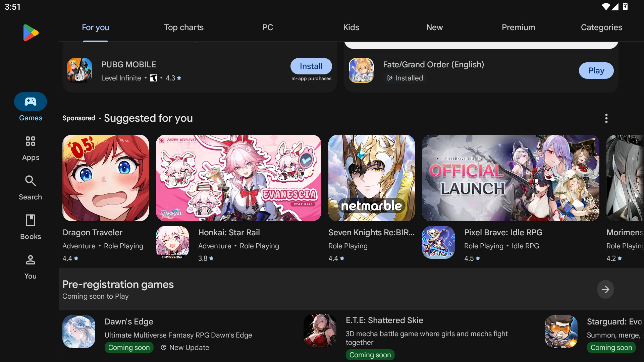This screenshot has height=362, width=644.
Task: Open the PUBG MOBILE title
Action: tap(129, 65)
